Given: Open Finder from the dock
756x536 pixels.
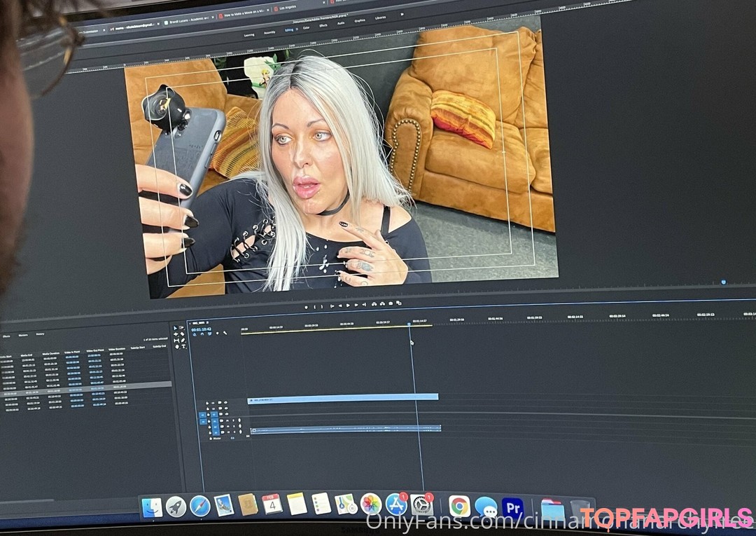Looking at the screenshot, I should coord(152,507).
